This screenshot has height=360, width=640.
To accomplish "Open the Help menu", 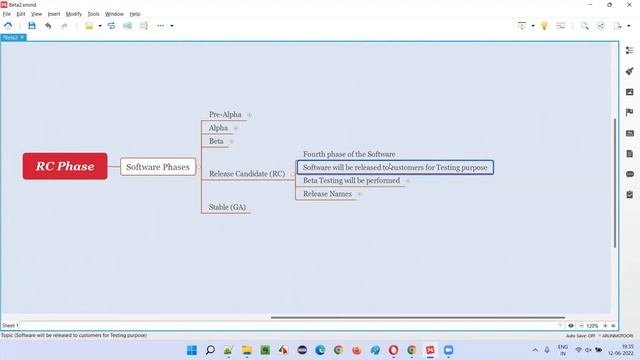I will 135,14.
